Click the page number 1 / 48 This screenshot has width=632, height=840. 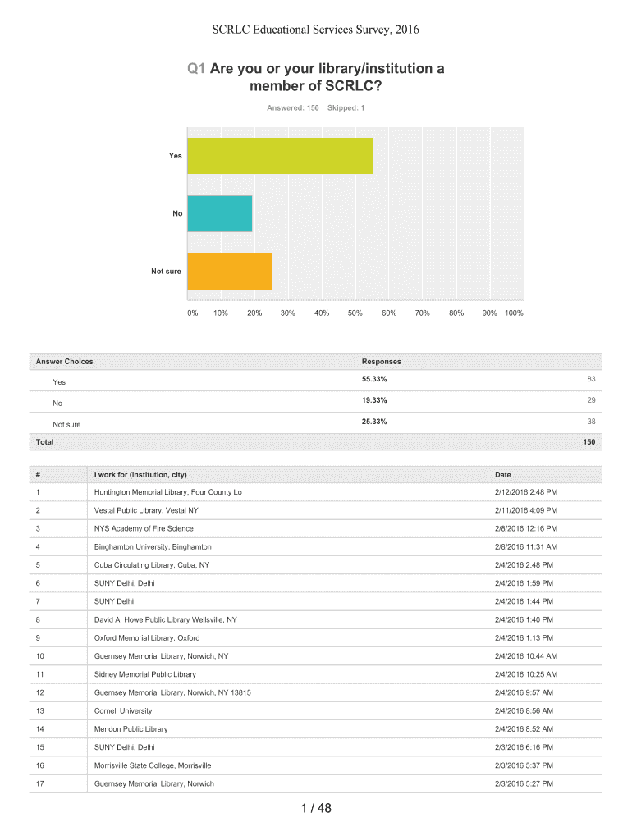316,810
